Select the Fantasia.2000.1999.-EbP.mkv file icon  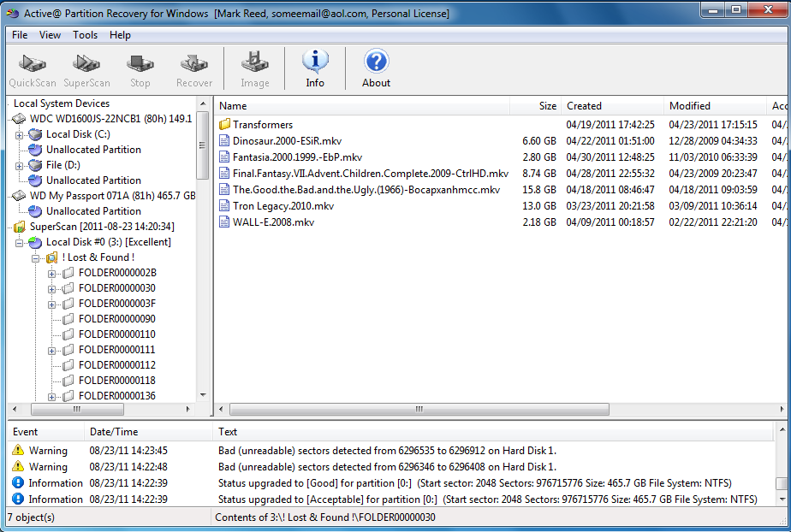[224, 157]
